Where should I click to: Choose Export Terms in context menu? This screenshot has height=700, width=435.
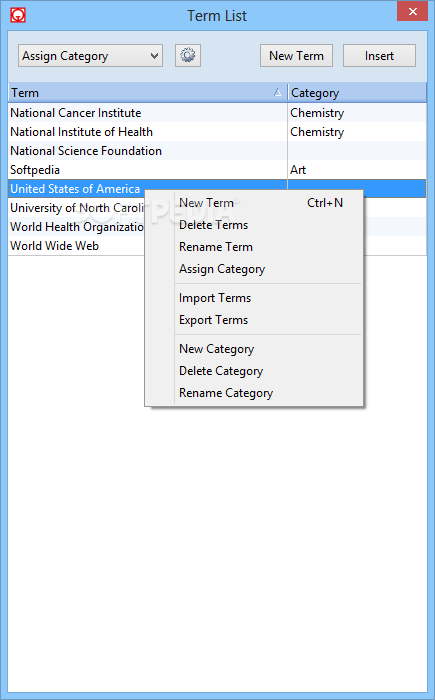coord(254,320)
